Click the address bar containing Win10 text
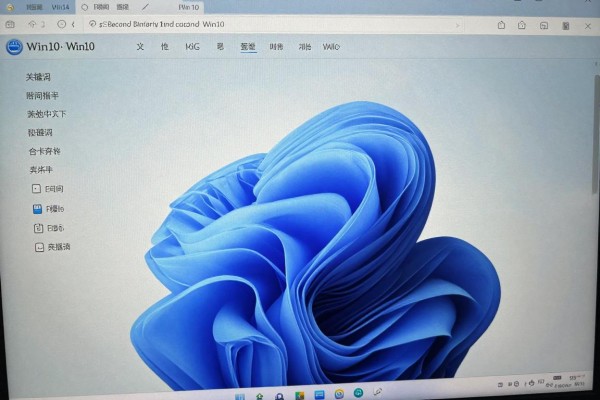This screenshot has height=400, width=600. pos(274,24)
